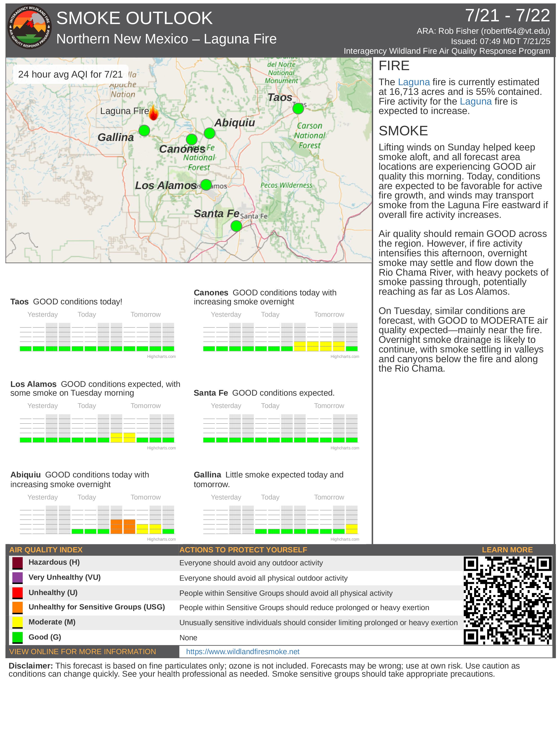Screen dimensions: 560x729
Task: Click the Learn More QR code
Action: (507, 600)
